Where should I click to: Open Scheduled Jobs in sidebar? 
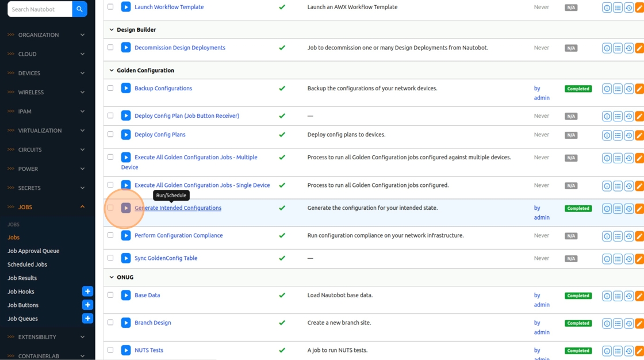click(x=27, y=265)
